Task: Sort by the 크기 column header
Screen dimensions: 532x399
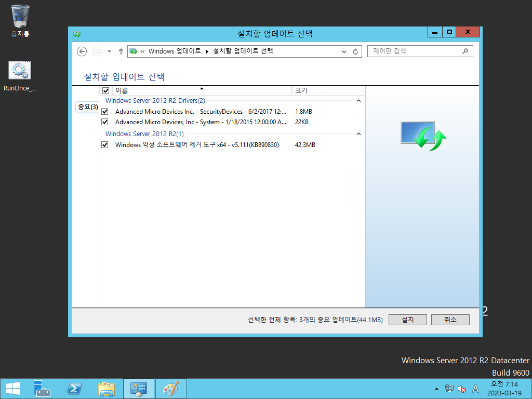Action: click(x=309, y=90)
